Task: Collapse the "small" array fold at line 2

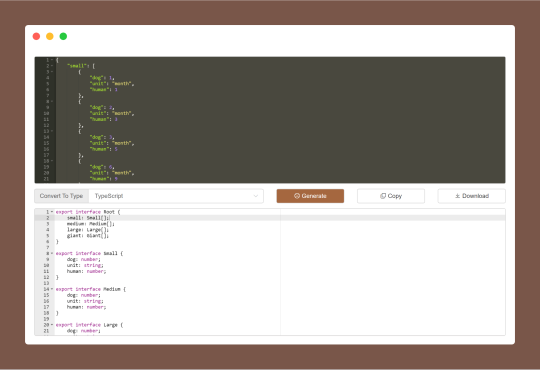Action: click(52, 66)
